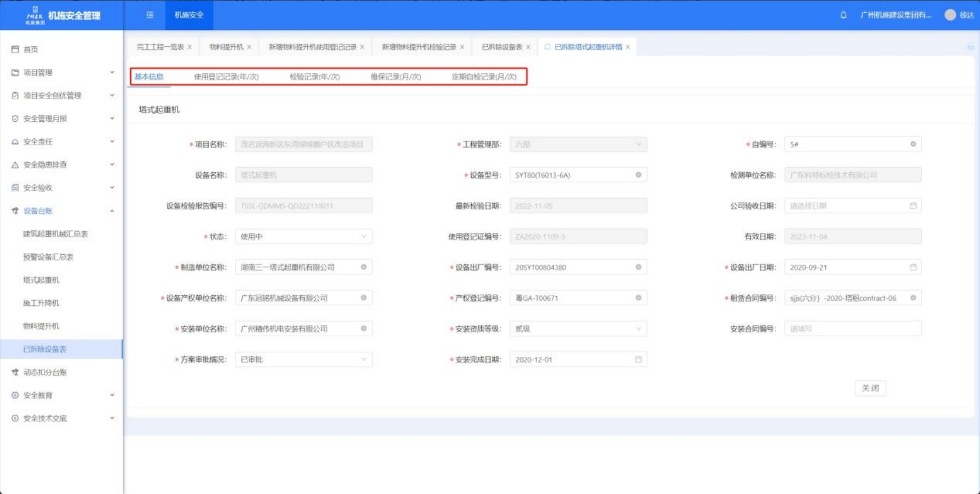
Task: Clear the 设备型号 field with its clear icon
Action: [638, 175]
